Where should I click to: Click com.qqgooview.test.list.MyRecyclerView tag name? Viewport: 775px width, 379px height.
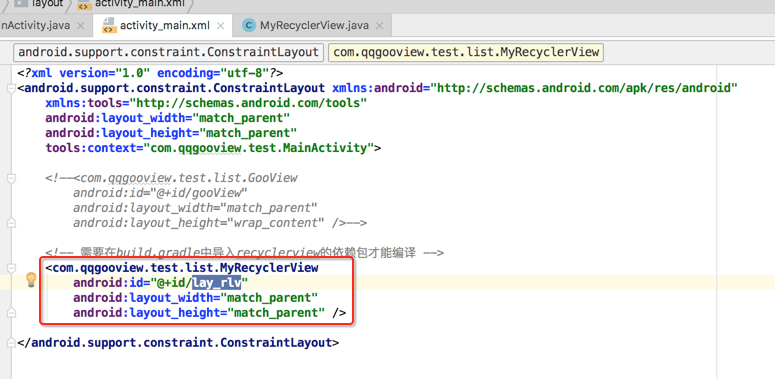click(185, 268)
